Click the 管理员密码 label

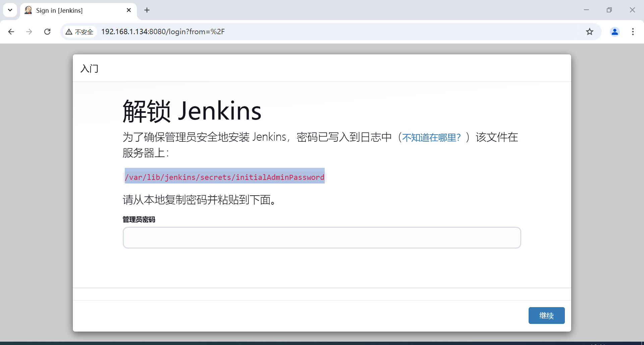pos(139,219)
